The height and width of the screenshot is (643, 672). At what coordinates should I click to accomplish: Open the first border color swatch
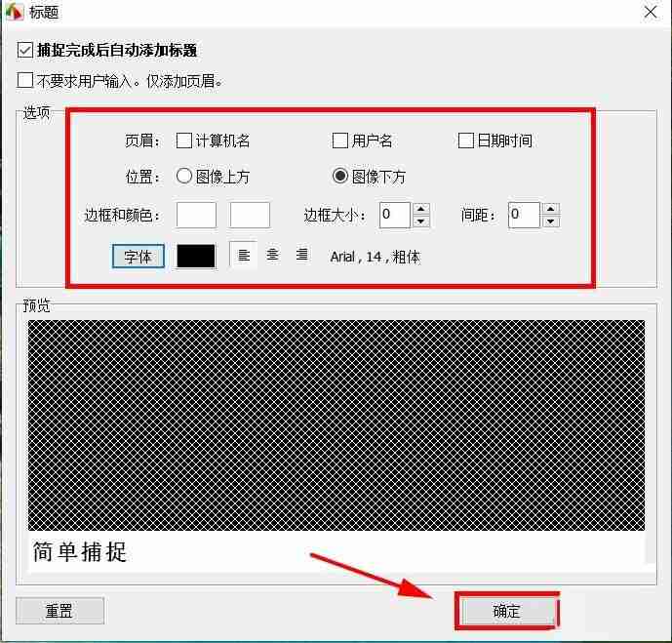196,216
